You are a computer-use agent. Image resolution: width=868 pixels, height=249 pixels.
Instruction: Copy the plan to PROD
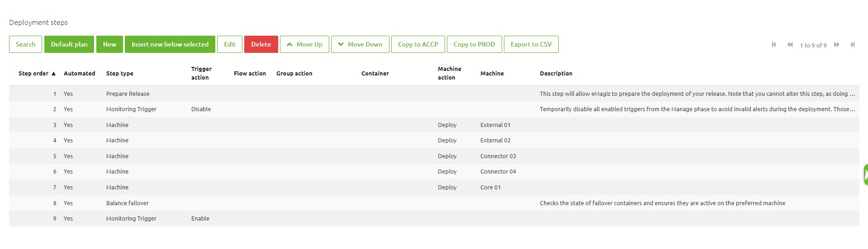click(x=474, y=44)
